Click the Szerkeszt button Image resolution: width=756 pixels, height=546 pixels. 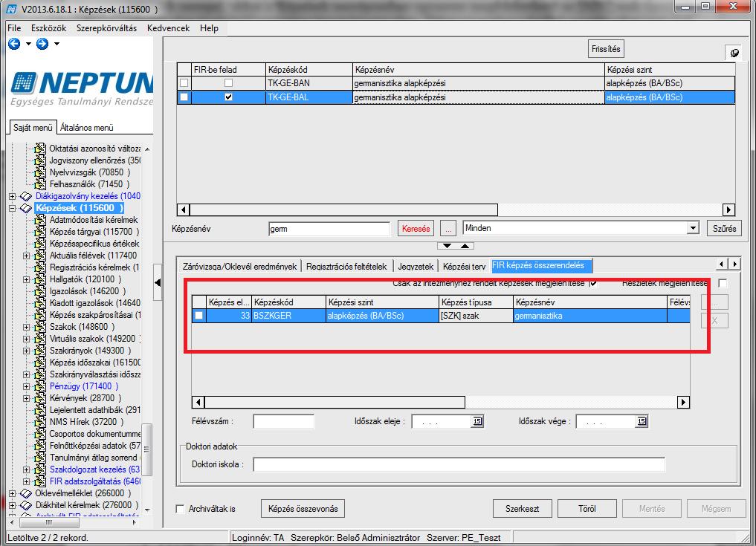coord(522,508)
